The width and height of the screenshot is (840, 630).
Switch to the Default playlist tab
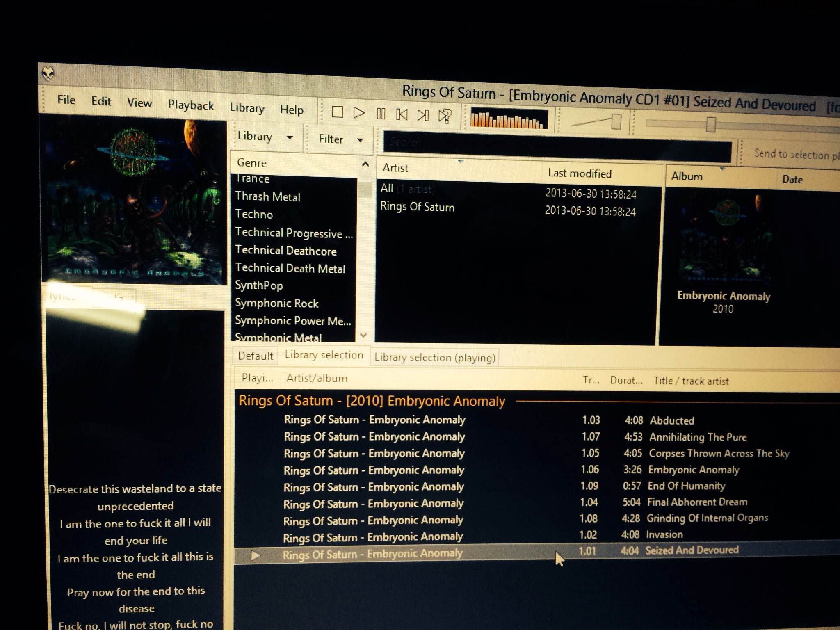(x=255, y=356)
